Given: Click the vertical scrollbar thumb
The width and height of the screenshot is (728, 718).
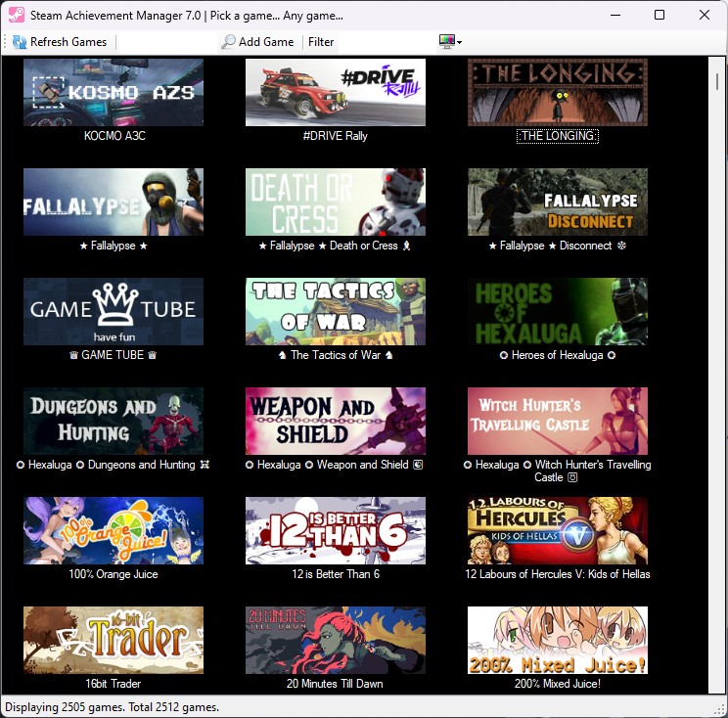Looking at the screenshot, I should pyautogui.click(x=717, y=82).
